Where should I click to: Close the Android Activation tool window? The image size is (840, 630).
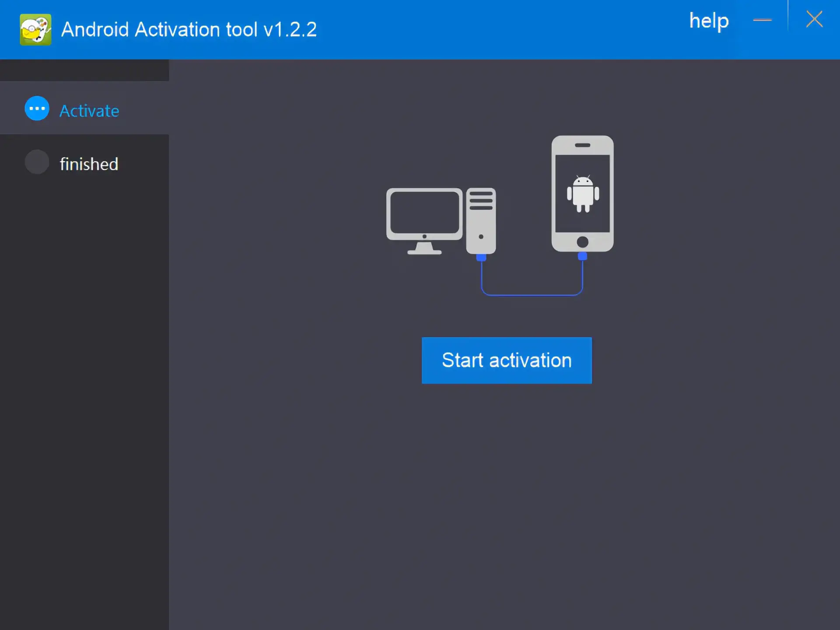(x=814, y=19)
